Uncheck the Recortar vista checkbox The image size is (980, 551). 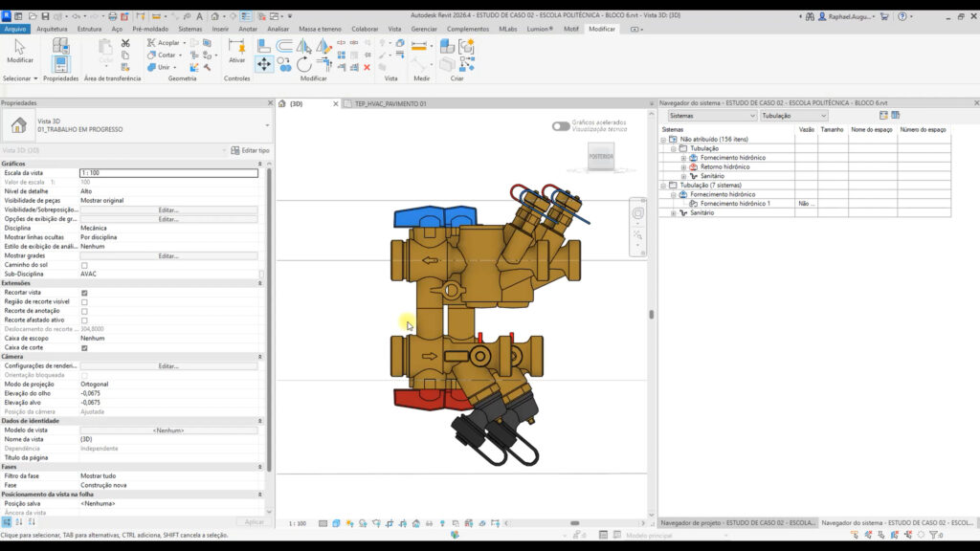tap(84, 293)
